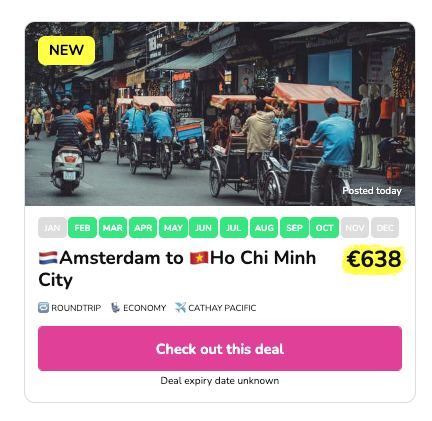Pick the AUG month pill
Viewport: 432px width, 421px height.
point(264,228)
